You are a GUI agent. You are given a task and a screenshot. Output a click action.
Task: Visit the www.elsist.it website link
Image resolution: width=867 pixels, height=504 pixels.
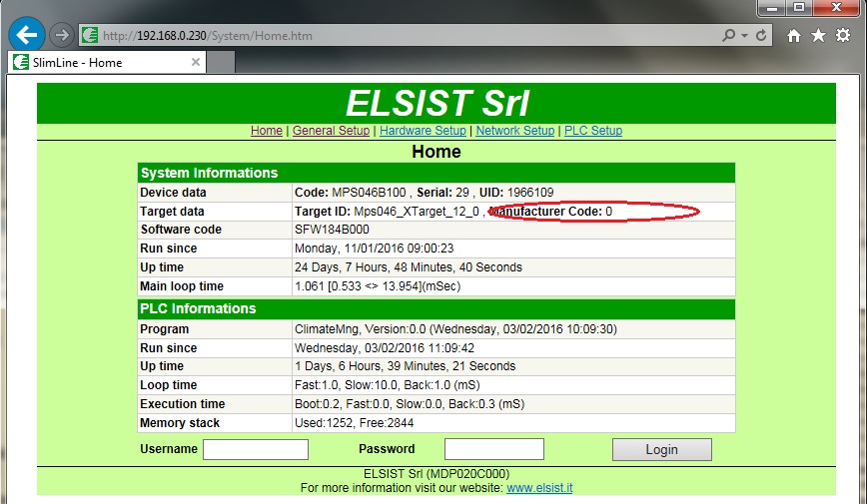(539, 488)
